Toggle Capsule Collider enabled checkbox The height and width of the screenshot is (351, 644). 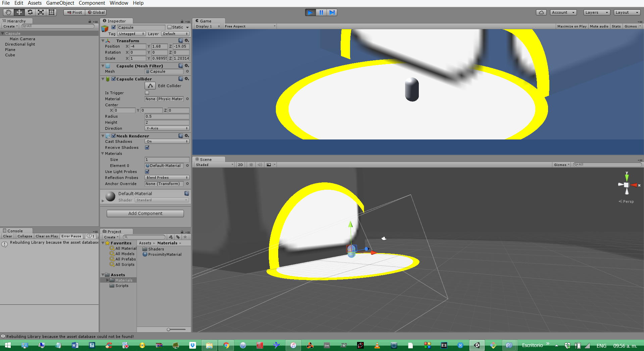pos(113,79)
